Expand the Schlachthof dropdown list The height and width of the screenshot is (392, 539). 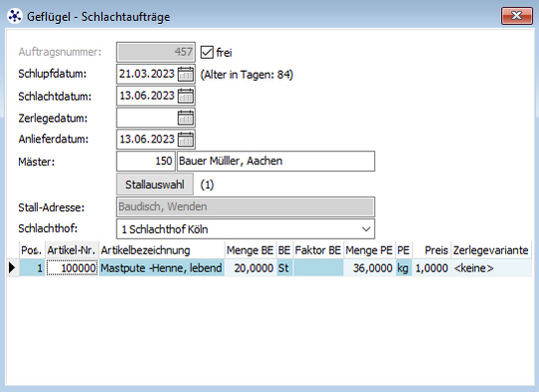(366, 229)
